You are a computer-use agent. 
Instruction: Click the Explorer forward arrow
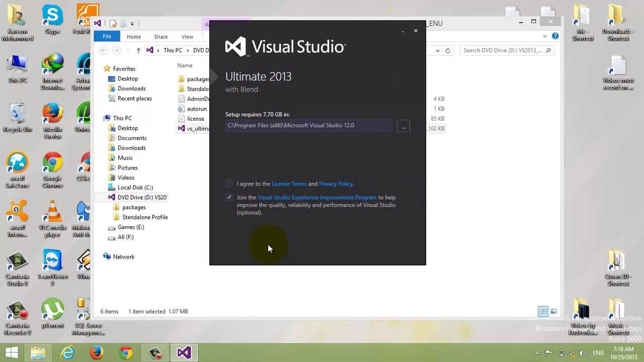117,50
